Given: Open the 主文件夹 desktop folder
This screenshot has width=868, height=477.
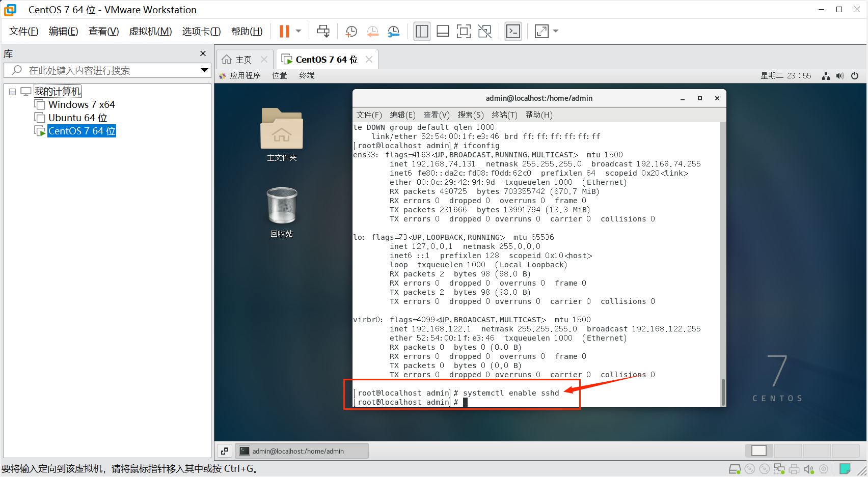Looking at the screenshot, I should [x=282, y=134].
